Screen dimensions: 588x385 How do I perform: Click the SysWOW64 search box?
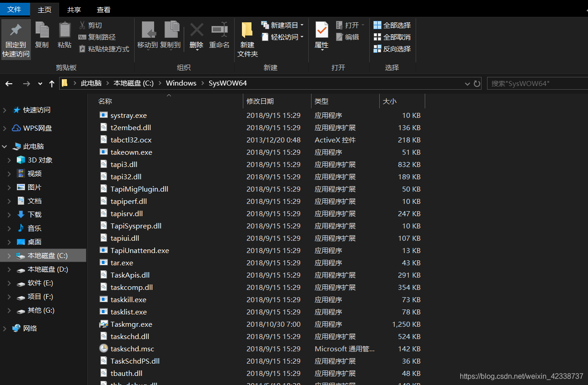(x=538, y=84)
